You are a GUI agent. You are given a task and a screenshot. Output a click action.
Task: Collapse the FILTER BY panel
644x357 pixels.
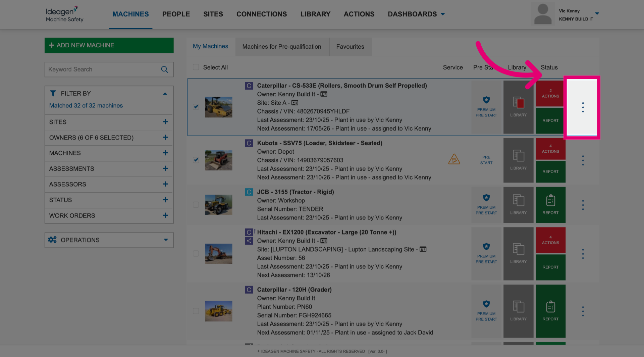pos(165,94)
